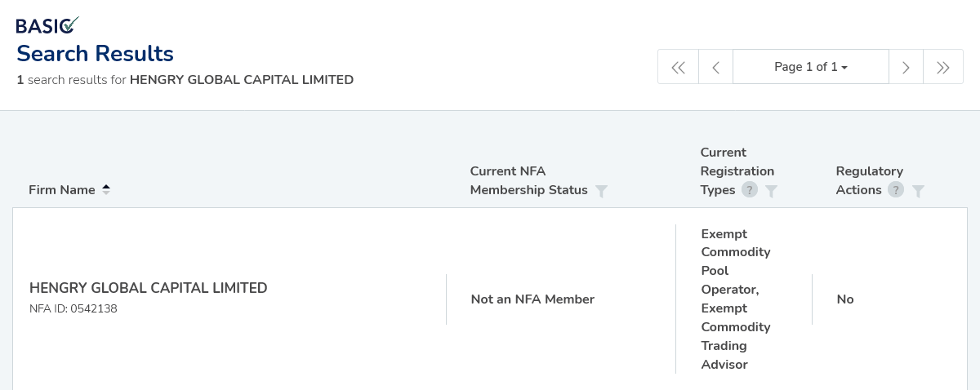Open filter for Current NFA Membership Status
980x390 pixels.
point(601,191)
